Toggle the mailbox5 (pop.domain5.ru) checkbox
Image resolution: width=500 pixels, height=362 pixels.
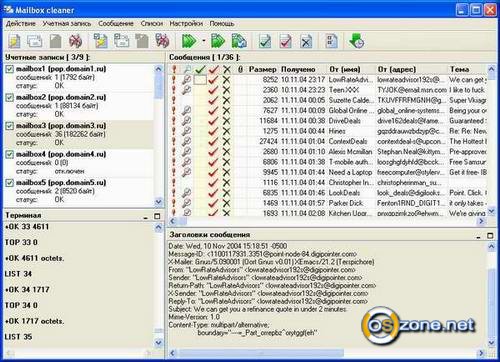pyautogui.click(x=10, y=183)
